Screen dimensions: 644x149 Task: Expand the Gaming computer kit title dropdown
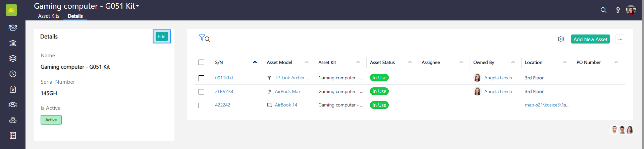pos(138,6)
